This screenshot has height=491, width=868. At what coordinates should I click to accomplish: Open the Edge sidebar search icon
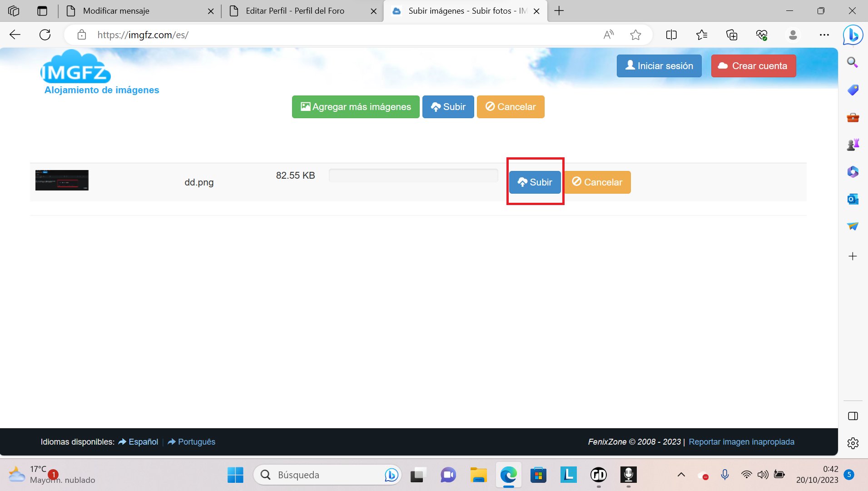(853, 62)
